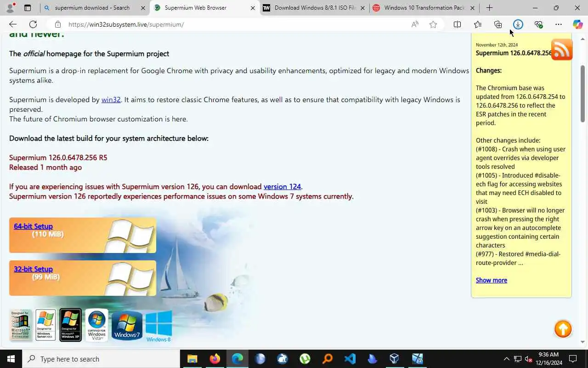Click the Windows Vista certified badge
The height and width of the screenshot is (368, 588).
(96, 325)
